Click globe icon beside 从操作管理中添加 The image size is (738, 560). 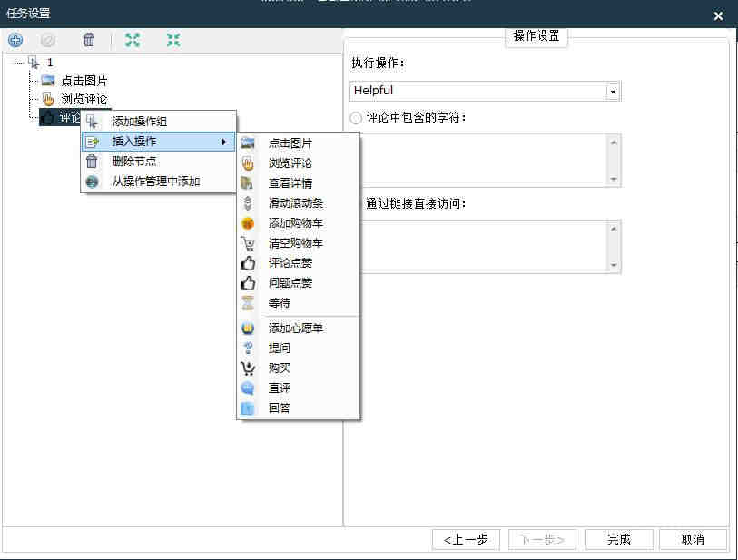point(93,182)
